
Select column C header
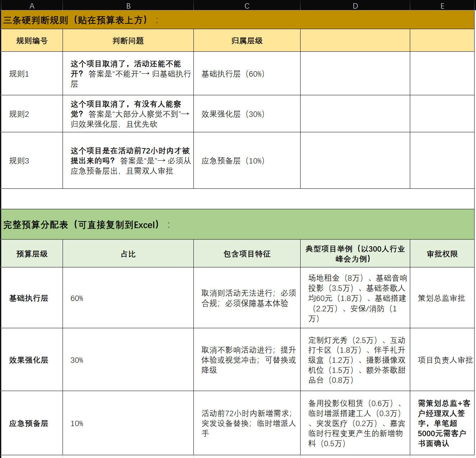pyautogui.click(x=247, y=6)
